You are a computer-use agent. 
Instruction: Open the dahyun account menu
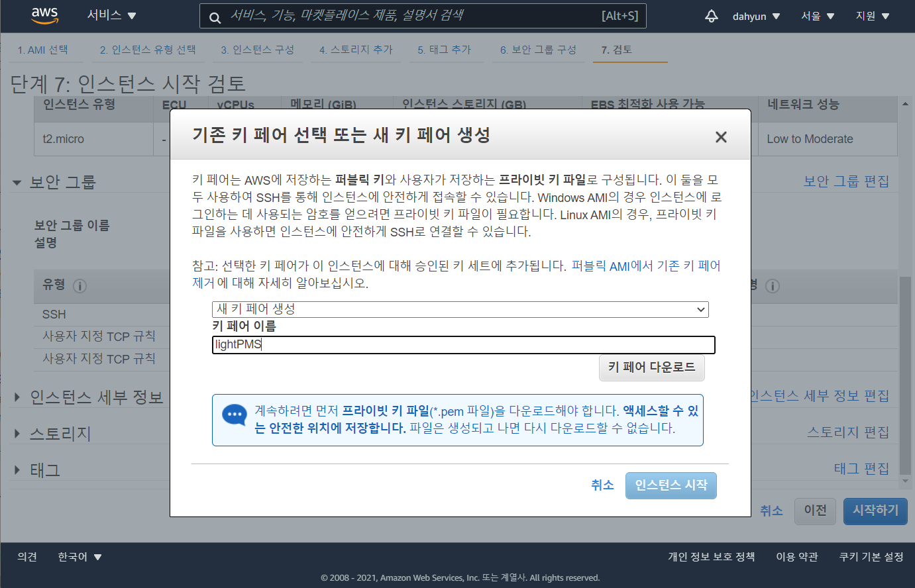tap(756, 16)
